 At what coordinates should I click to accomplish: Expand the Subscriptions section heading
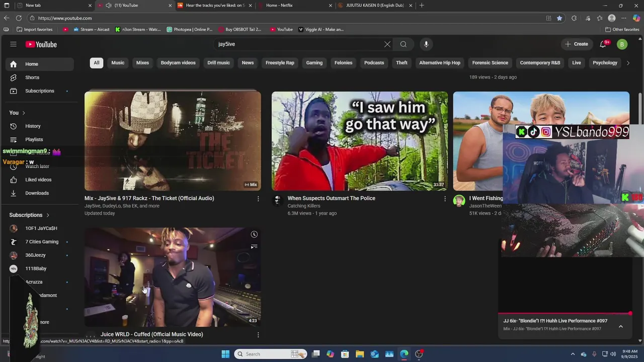coord(30,215)
